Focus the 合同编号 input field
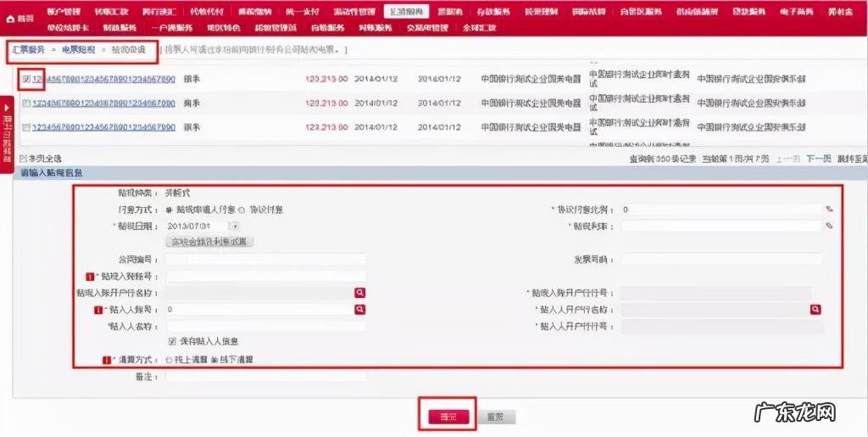Screen dimensions: 868x437 (265, 259)
